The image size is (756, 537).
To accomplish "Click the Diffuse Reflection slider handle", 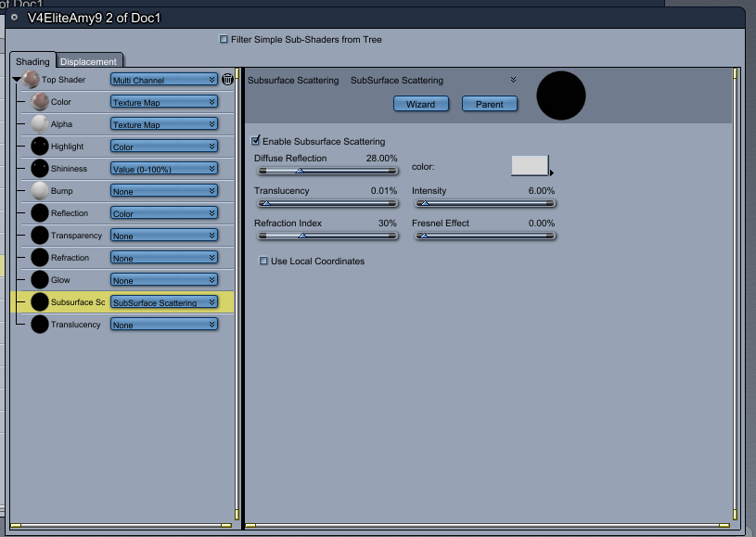I will click(300, 171).
